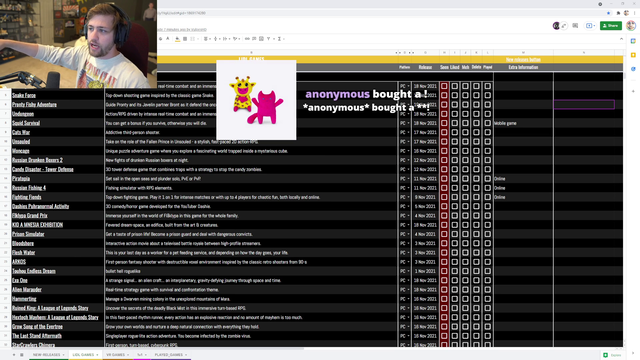640x360 pixels.
Task: Click the borders icon in the toolbar
Action: tap(185, 39)
